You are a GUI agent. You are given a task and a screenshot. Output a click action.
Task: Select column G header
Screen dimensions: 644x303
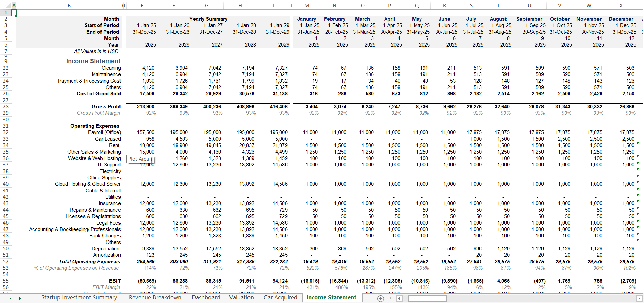tap(207, 6)
